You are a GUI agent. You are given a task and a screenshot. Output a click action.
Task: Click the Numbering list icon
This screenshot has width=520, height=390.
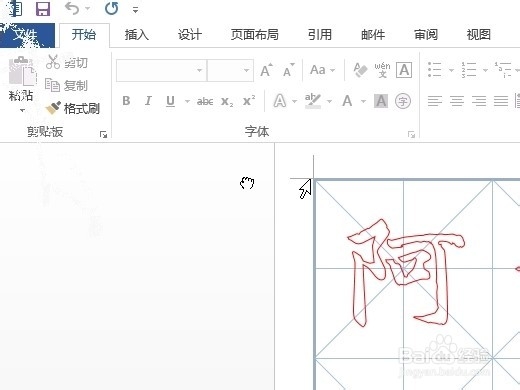pos(469,70)
